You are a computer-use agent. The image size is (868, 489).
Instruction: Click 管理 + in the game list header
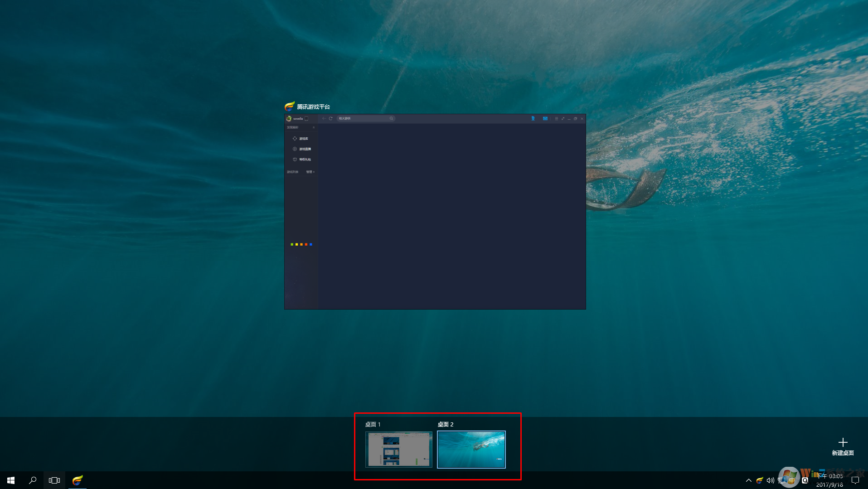(310, 172)
